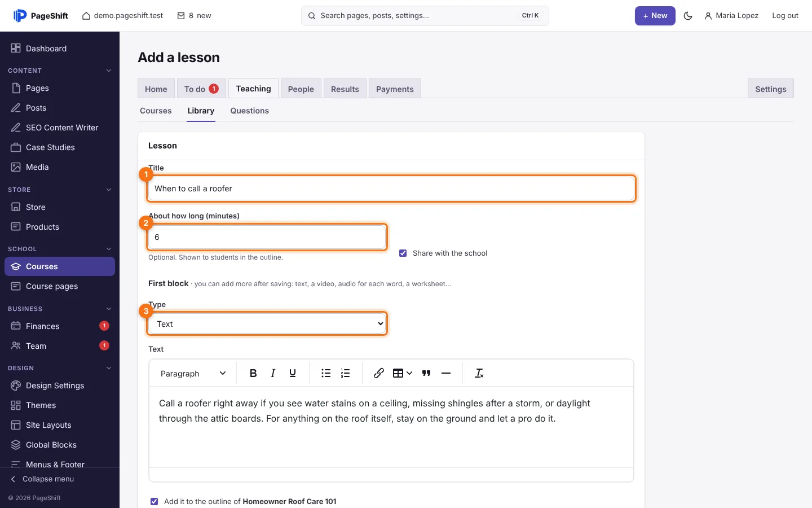
Task: Open the Payments tab
Action: tap(395, 89)
